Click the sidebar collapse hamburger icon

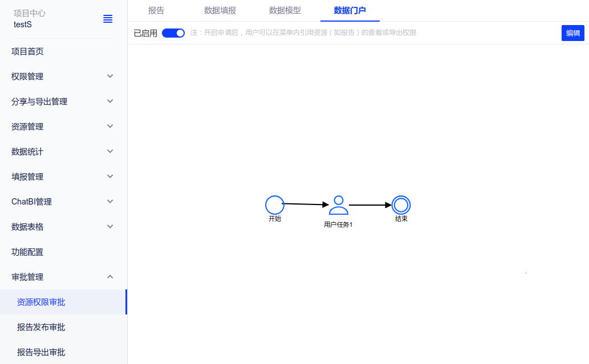coord(108,19)
